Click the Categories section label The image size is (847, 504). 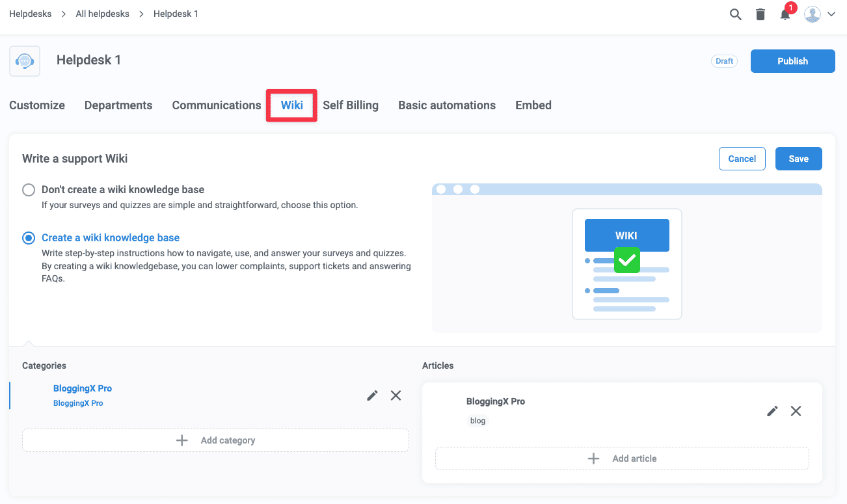click(x=44, y=365)
